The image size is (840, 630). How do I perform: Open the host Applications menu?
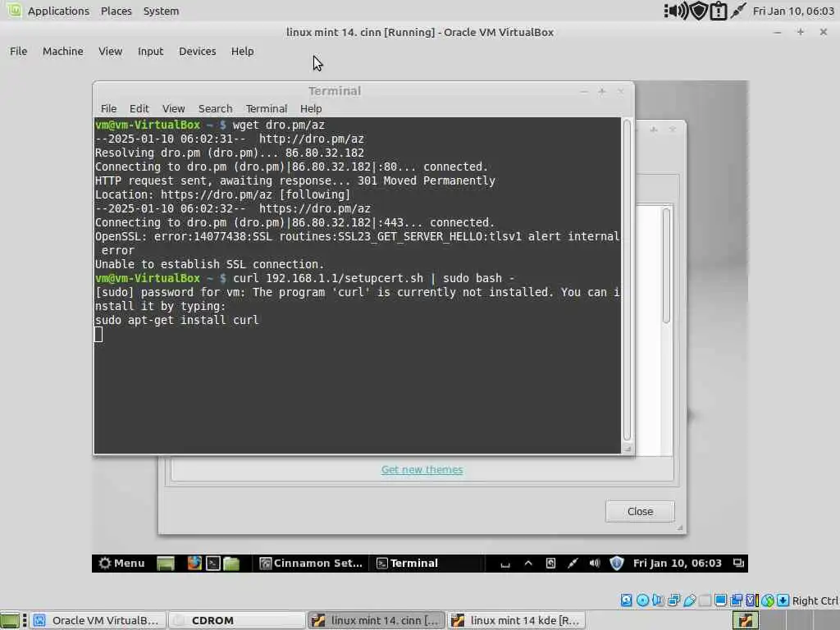point(58,11)
